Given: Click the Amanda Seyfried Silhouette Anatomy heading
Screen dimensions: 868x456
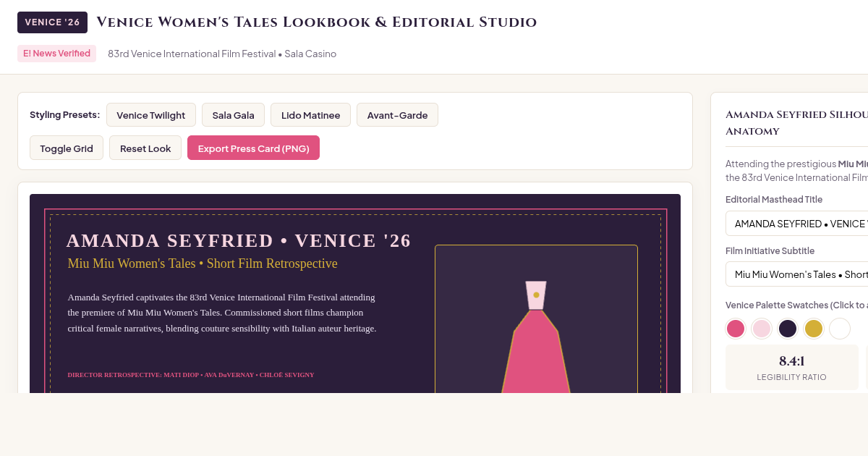Looking at the screenshot, I should [796, 123].
